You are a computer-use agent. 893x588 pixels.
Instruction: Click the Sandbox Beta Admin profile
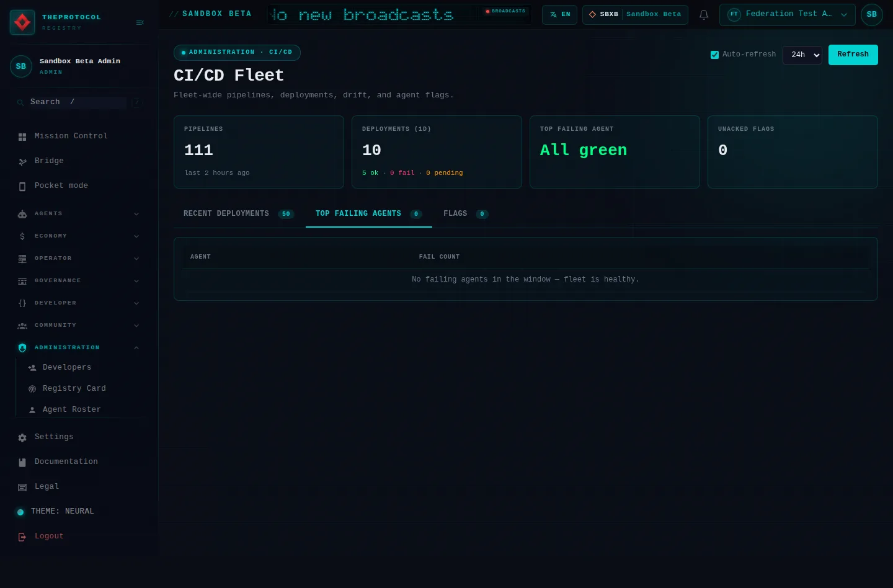pyautogui.click(x=78, y=66)
